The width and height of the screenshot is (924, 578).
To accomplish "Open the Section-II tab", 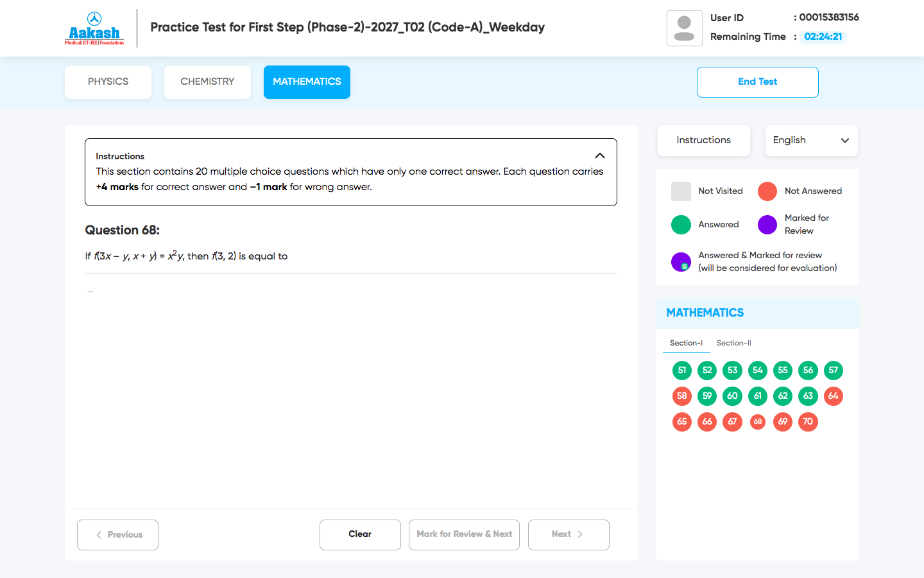I will pyautogui.click(x=733, y=343).
